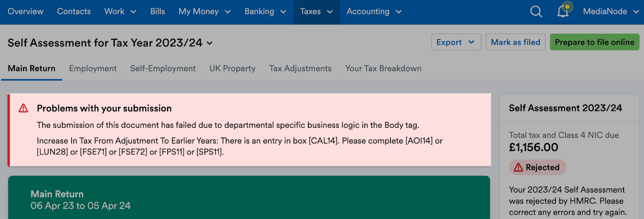Screen dimensions: 644x219
Task: Switch to the Employment tab
Action: click(93, 69)
